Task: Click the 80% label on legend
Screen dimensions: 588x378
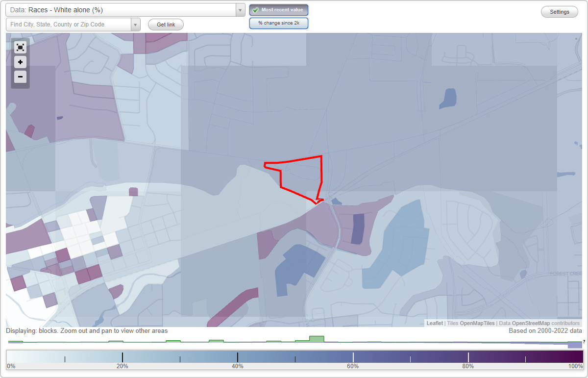Action: 468,366
